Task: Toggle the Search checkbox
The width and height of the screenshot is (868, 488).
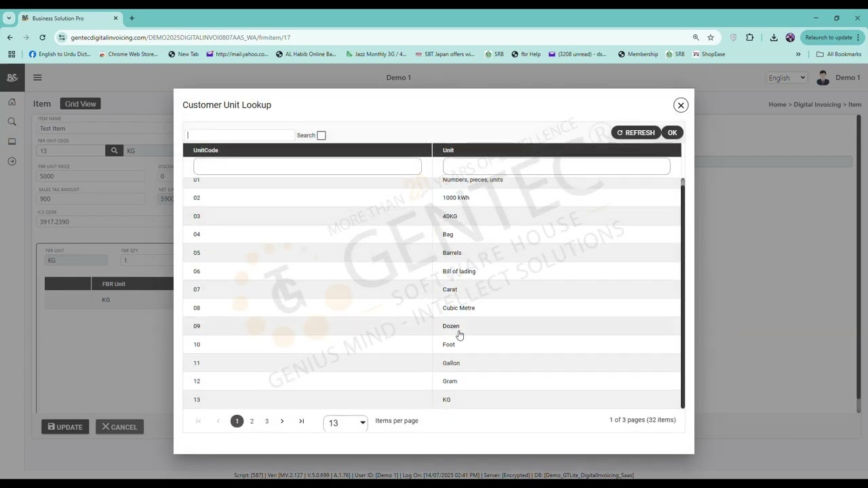Action: click(321, 136)
